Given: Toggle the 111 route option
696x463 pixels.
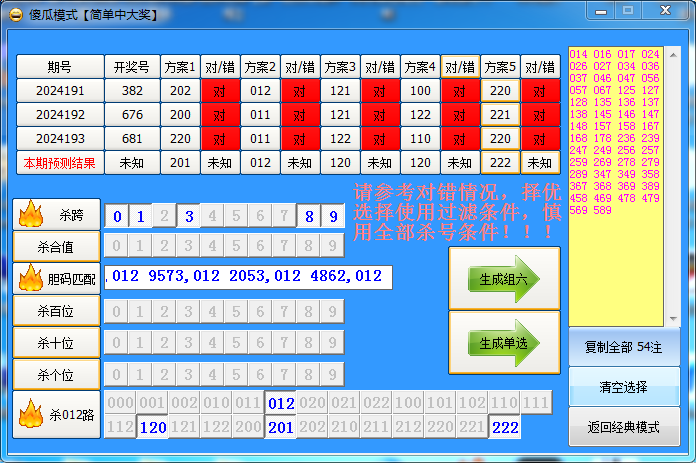Looking at the screenshot, I should [536, 403].
